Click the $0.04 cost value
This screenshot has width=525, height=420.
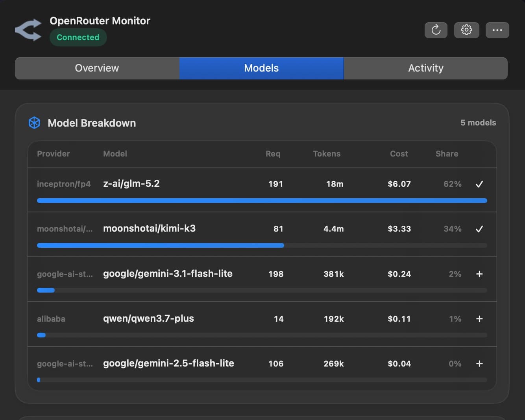click(399, 364)
